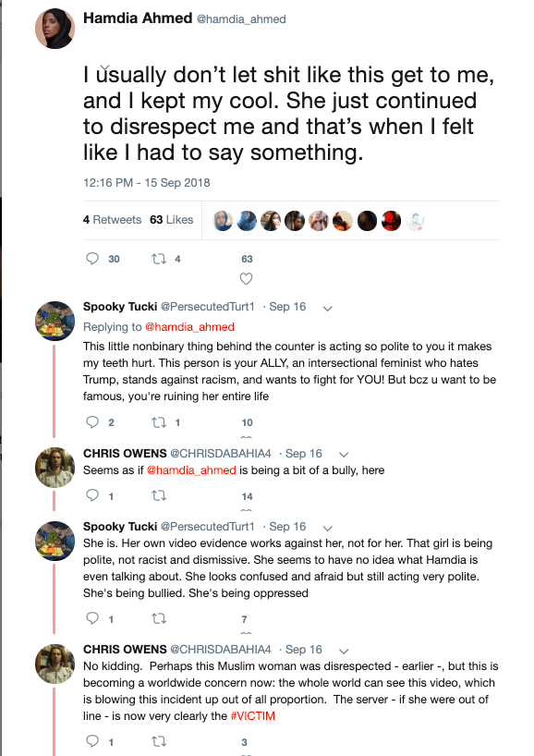Viewport: 534px width, 756px height.
Task: Like the main tweet with the heart
Action: tap(246, 277)
